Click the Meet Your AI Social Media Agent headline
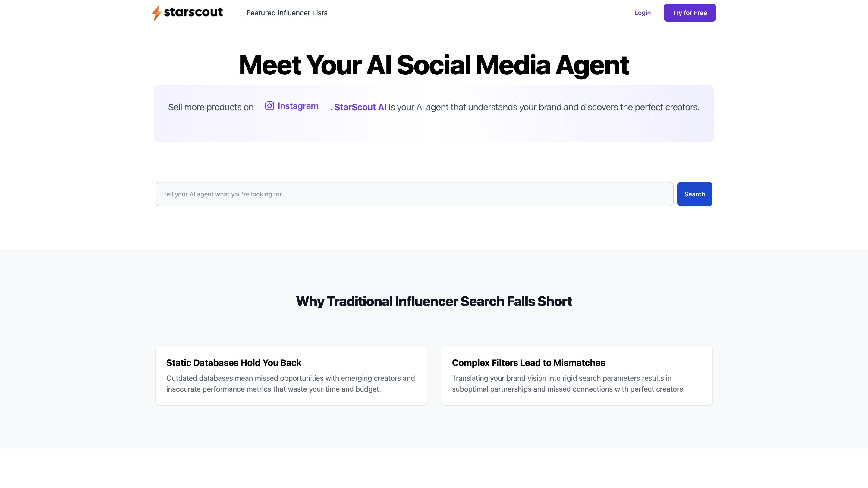The image size is (868, 488). click(434, 65)
